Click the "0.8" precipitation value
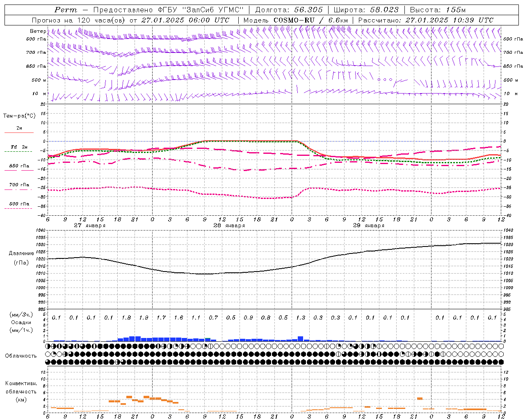Image resolution: width=525 pixels, height=420 pixels. 266,317
